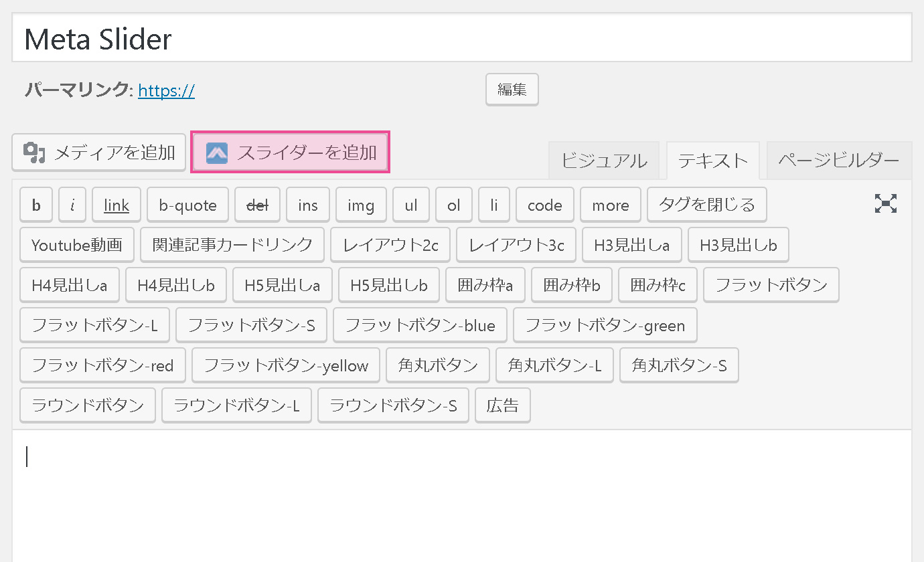Click the fullscreen distraction-free editor icon

click(885, 204)
